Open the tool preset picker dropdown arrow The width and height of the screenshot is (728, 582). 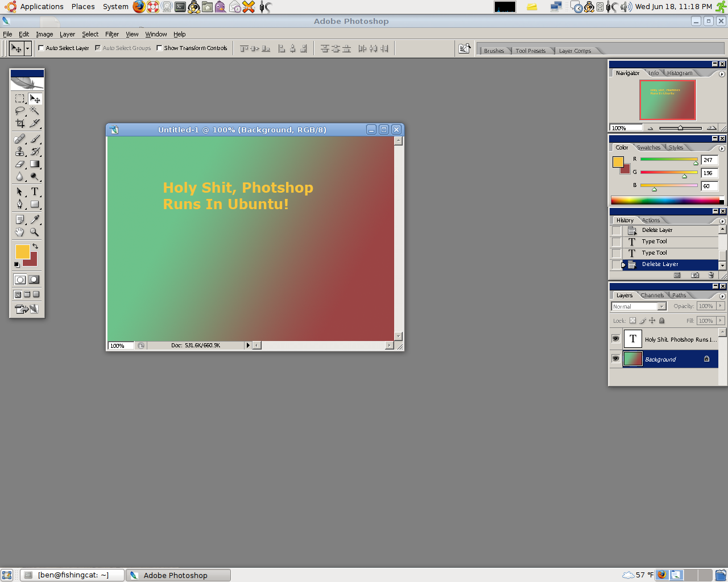(27, 48)
